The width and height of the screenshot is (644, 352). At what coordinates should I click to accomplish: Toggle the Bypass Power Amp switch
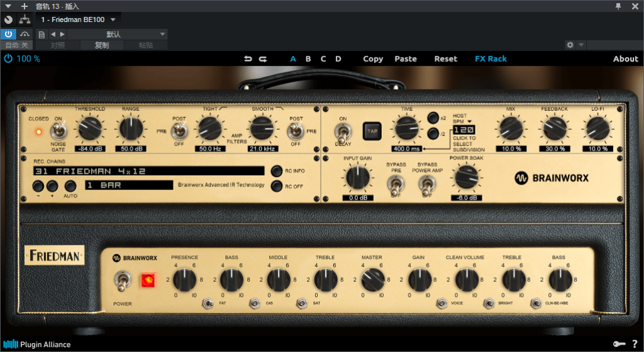(427, 186)
